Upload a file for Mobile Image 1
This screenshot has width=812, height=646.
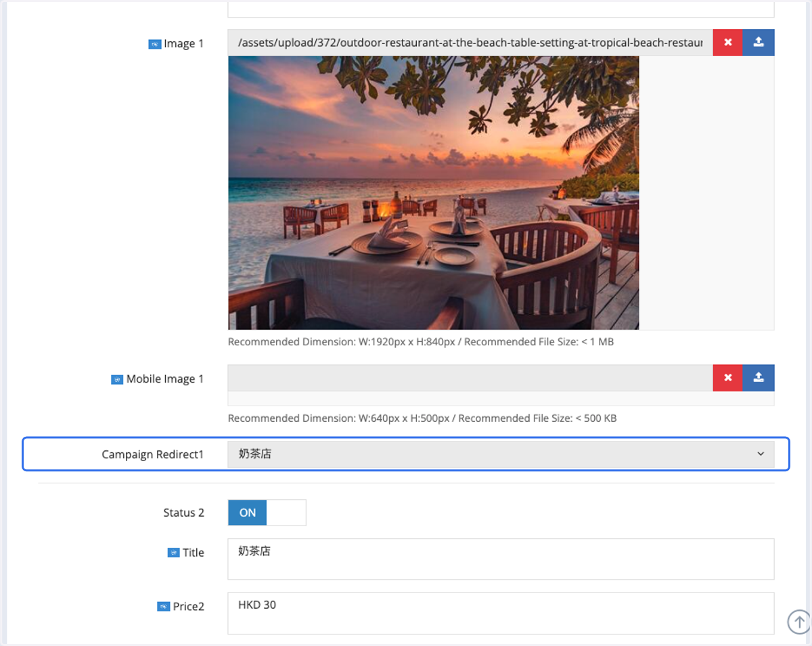click(759, 378)
